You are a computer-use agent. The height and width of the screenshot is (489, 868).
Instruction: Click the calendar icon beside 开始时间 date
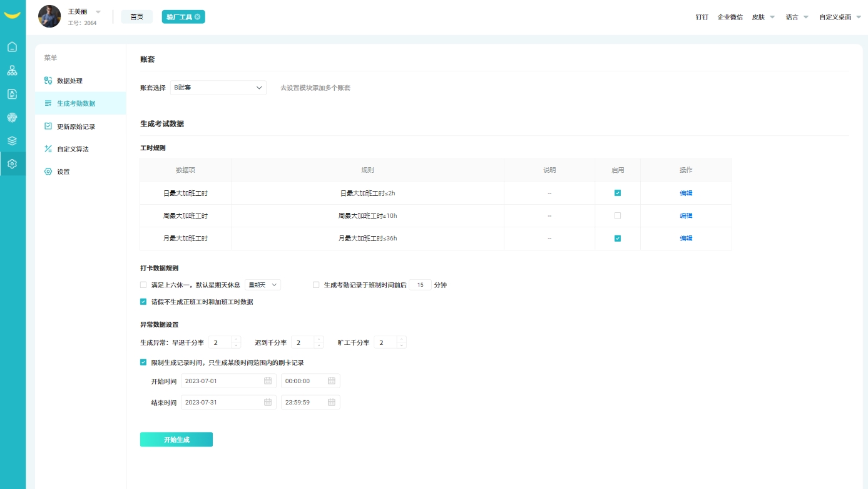point(269,381)
